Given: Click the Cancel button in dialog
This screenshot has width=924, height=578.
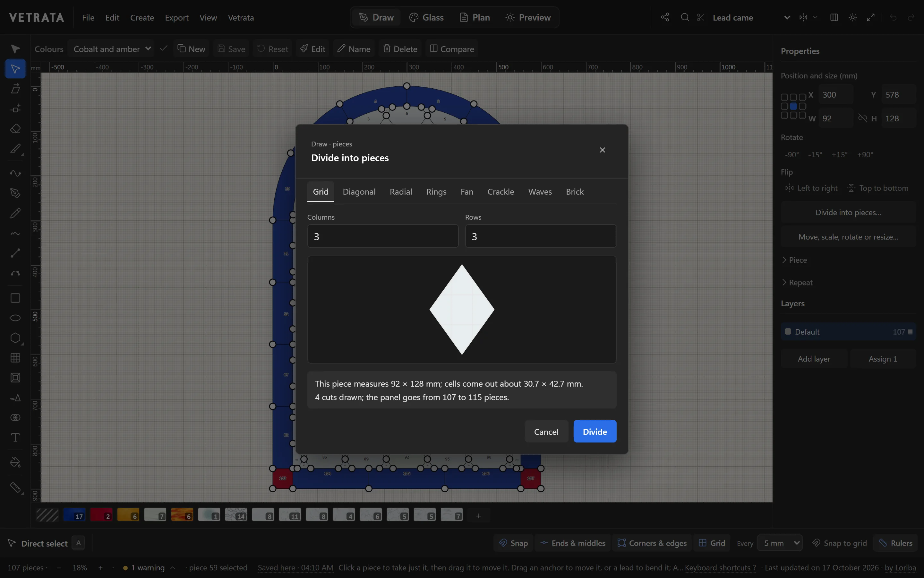Looking at the screenshot, I should (546, 432).
